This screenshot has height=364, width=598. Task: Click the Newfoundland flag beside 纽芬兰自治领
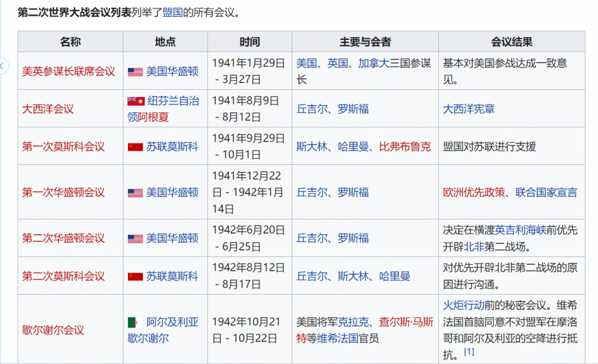coord(136,101)
